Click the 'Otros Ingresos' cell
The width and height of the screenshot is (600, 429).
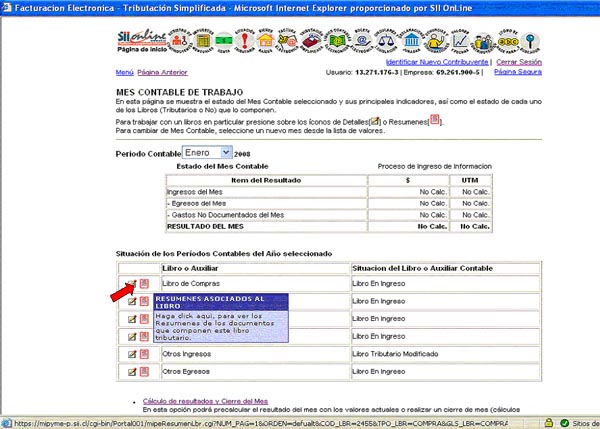coord(256,354)
